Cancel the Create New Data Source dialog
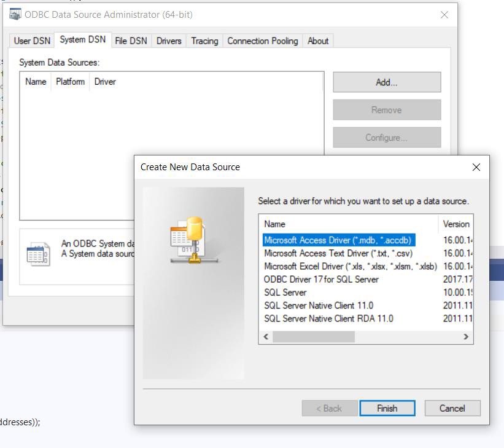504x448 pixels. (452, 408)
